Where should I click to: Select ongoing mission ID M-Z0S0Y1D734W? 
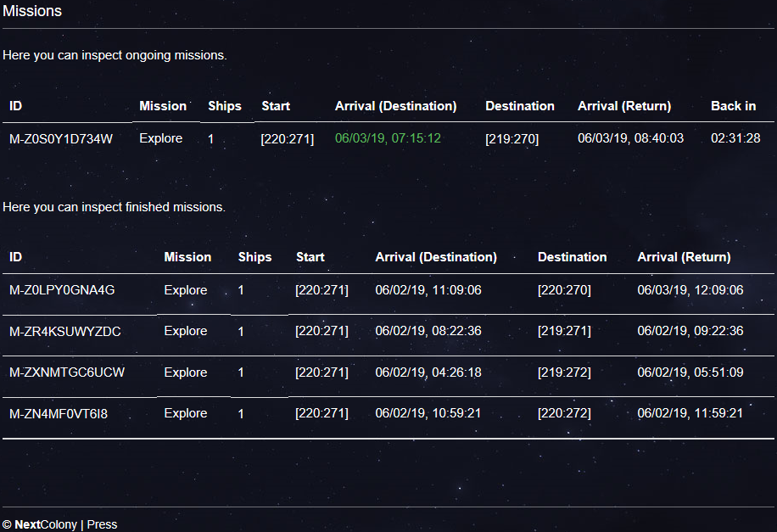pos(61,139)
